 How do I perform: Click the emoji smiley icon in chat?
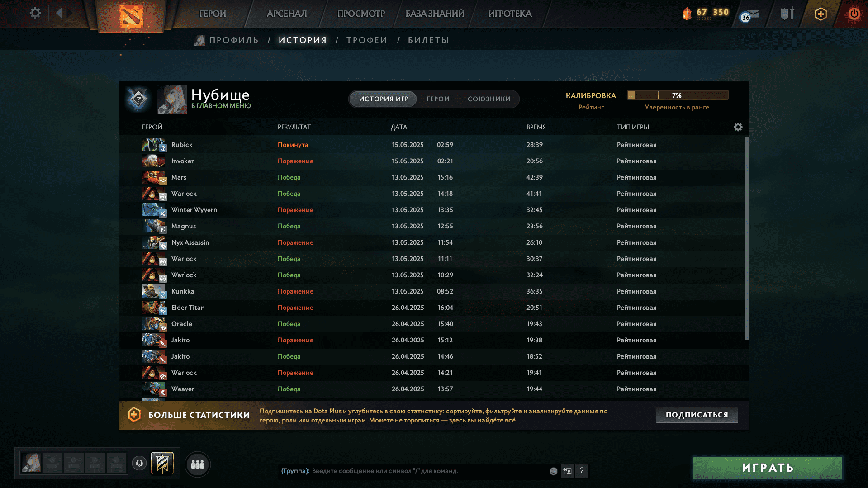pyautogui.click(x=553, y=471)
